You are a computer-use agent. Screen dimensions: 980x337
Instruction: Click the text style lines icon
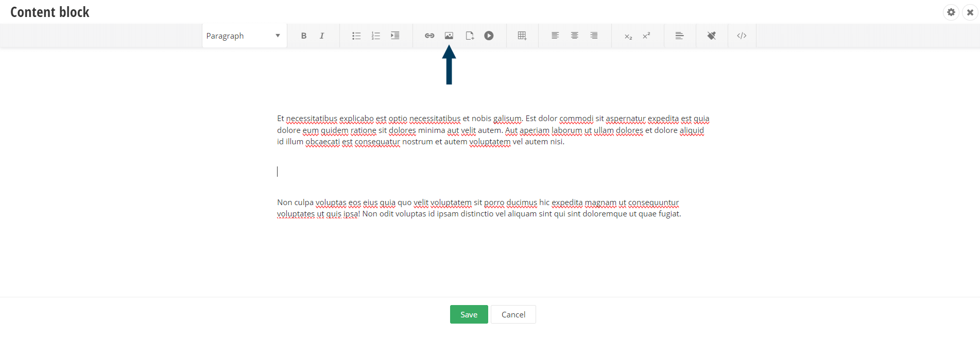pos(680,36)
